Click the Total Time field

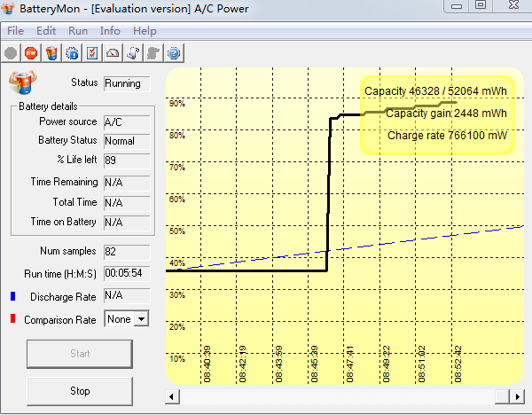pyautogui.click(x=127, y=203)
